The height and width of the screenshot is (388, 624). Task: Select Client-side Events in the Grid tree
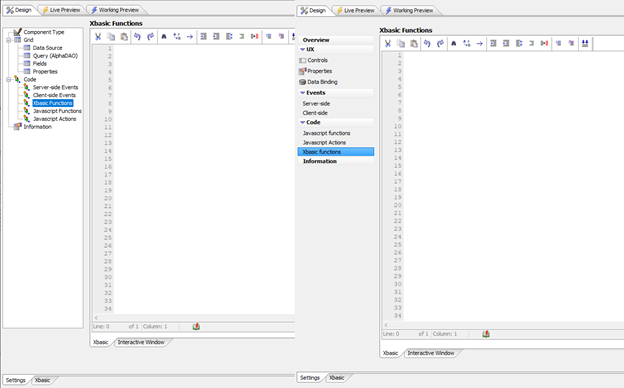54,95
